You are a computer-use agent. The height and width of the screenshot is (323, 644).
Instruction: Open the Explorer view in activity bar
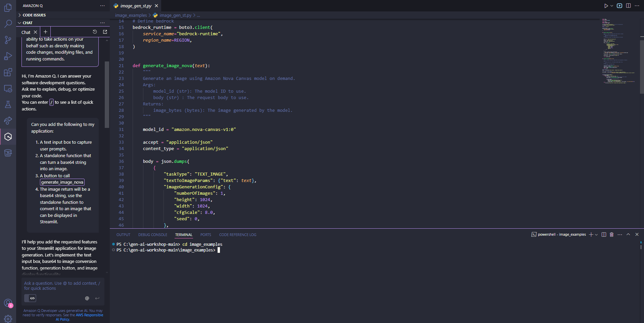(8, 7)
